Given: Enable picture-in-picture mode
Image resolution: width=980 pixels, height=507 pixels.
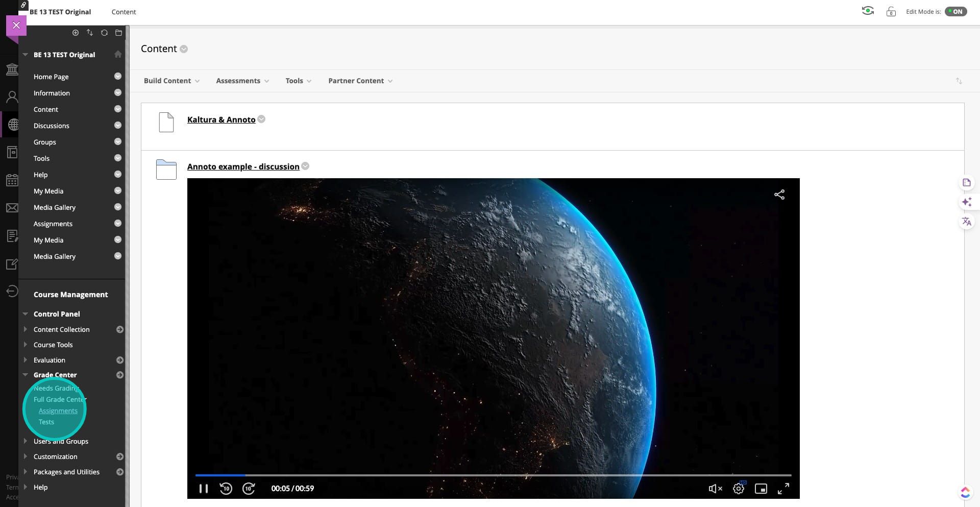Looking at the screenshot, I should pyautogui.click(x=761, y=489).
